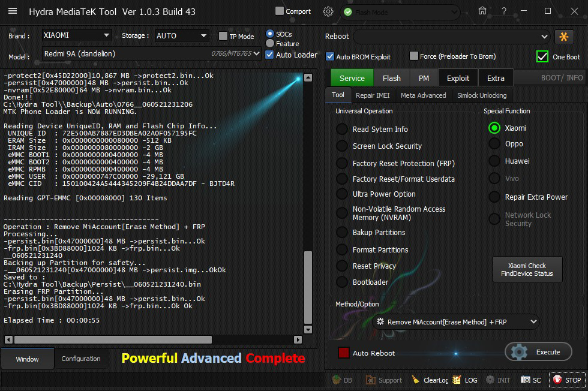Open the Repair IMEI tab
The width and height of the screenshot is (588, 391).
(374, 95)
